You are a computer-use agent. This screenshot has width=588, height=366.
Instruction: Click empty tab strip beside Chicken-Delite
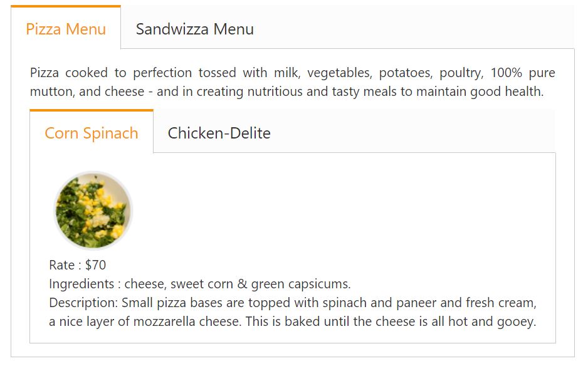[414, 133]
